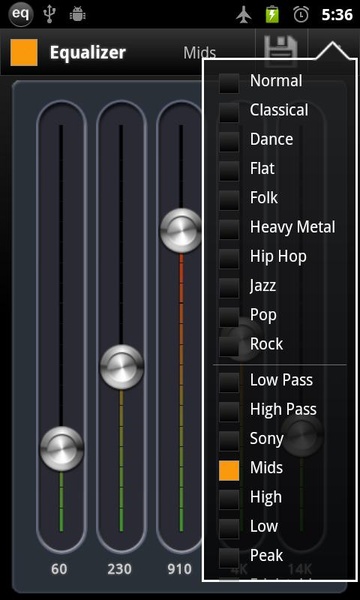The image size is (360, 600).
Task: Click the 60 Hz band slider knob
Action: point(62,448)
